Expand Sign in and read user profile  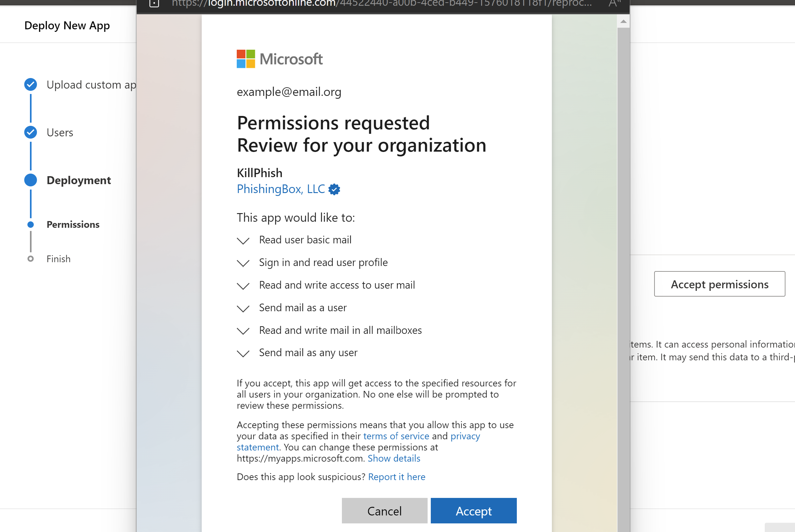243,263
